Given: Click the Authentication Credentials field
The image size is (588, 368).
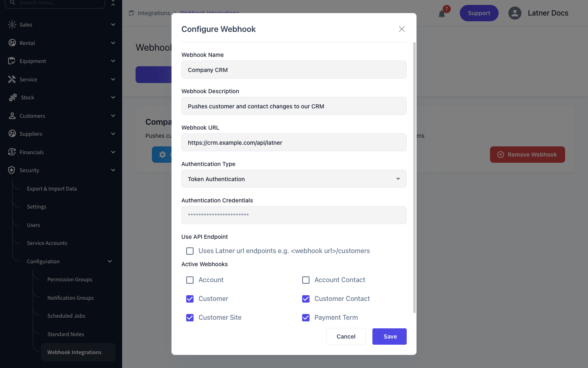Looking at the screenshot, I should coord(294,215).
